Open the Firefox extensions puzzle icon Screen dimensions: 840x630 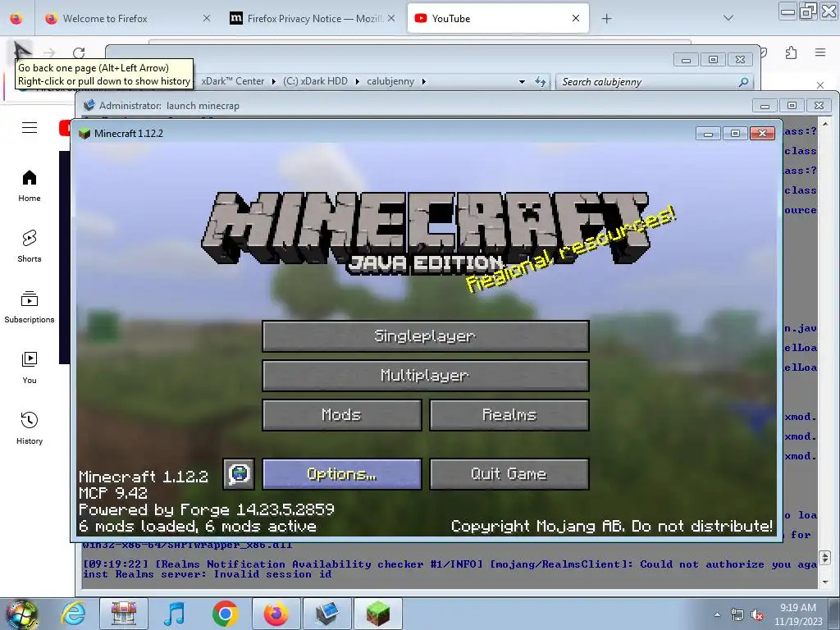(792, 52)
